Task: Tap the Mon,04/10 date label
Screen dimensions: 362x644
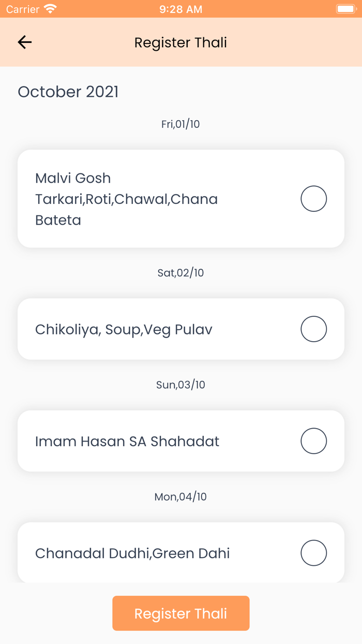Action: 180,497
